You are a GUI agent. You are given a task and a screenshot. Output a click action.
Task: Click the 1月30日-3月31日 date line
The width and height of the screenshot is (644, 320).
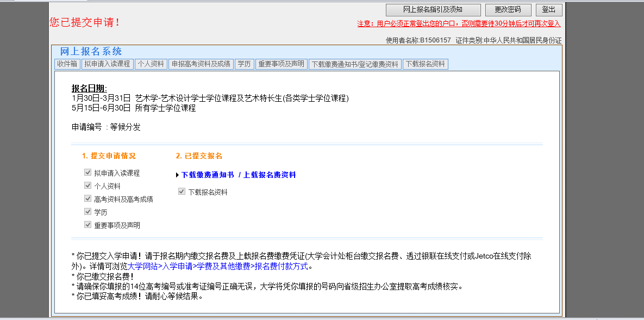[x=210, y=99]
